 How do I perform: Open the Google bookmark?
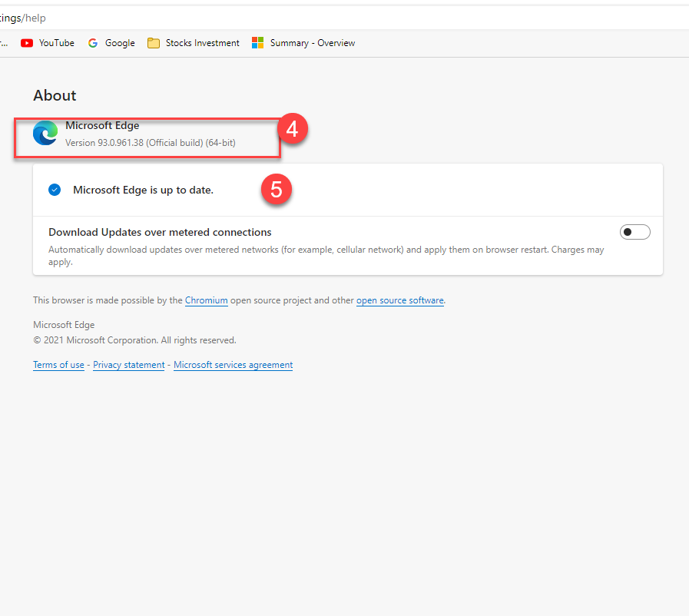(111, 43)
